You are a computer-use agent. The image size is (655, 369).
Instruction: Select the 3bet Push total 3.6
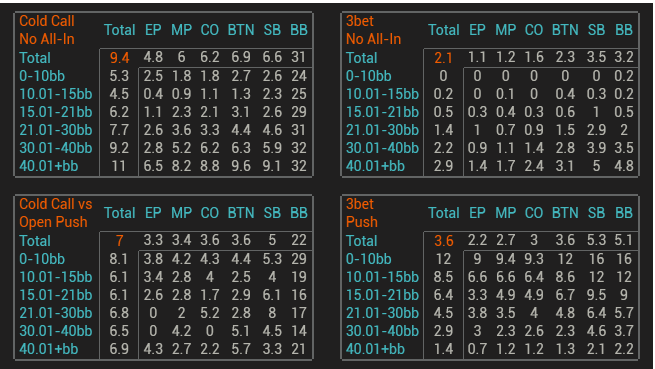click(x=443, y=241)
